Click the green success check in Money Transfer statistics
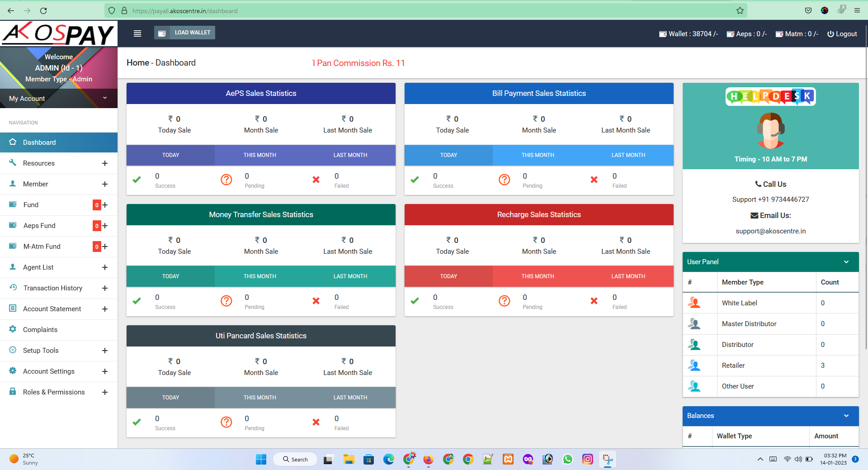Viewport: 868px width, 470px height. click(137, 301)
